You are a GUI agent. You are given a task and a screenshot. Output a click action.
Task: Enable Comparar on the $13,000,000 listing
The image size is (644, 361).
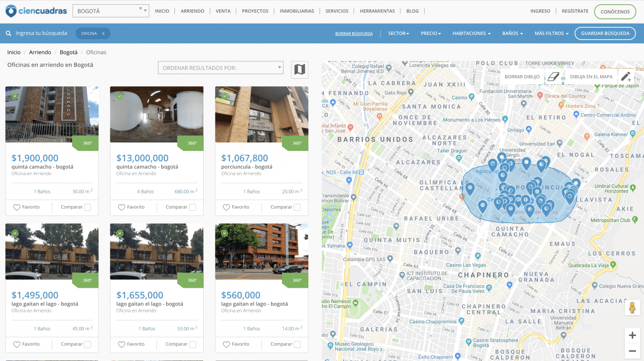coord(192,207)
